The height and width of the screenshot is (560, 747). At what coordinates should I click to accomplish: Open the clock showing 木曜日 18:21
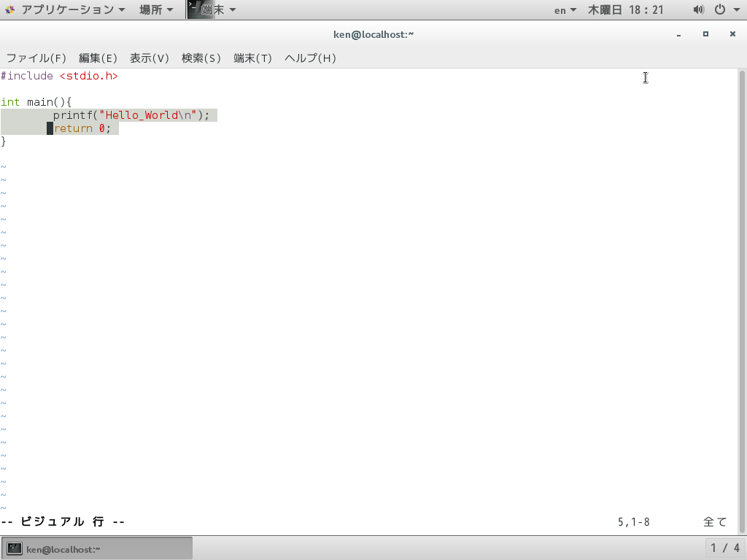[x=625, y=9]
